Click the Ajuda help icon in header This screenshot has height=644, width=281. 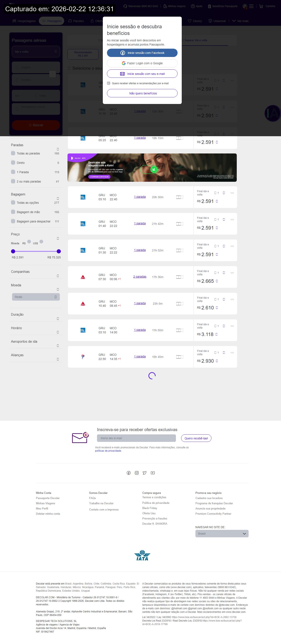click(x=193, y=6)
